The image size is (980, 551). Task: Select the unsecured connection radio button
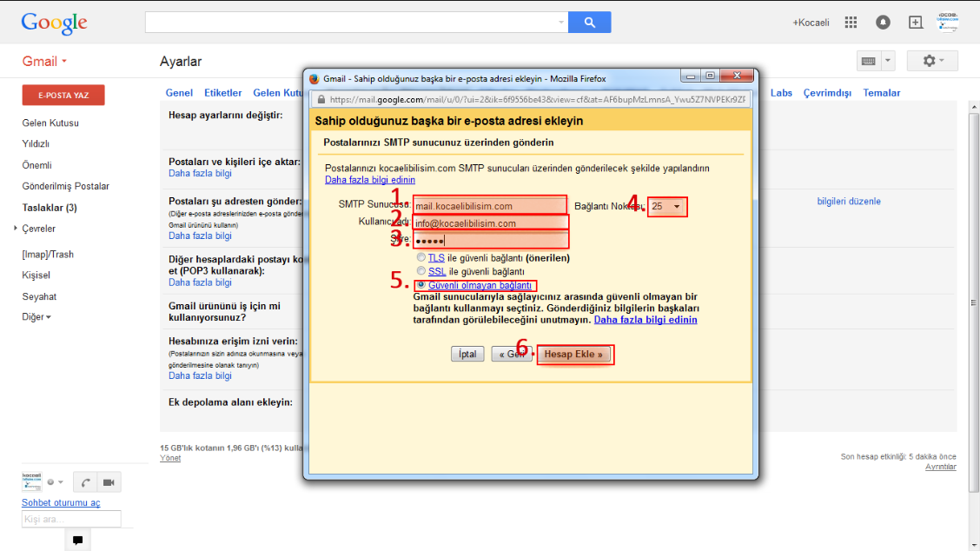(x=421, y=284)
